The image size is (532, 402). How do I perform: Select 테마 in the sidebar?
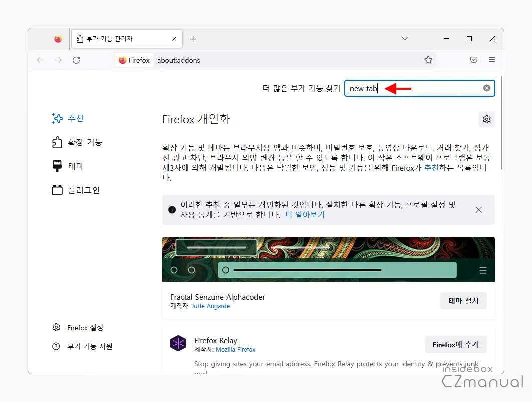pyautogui.click(x=68, y=166)
